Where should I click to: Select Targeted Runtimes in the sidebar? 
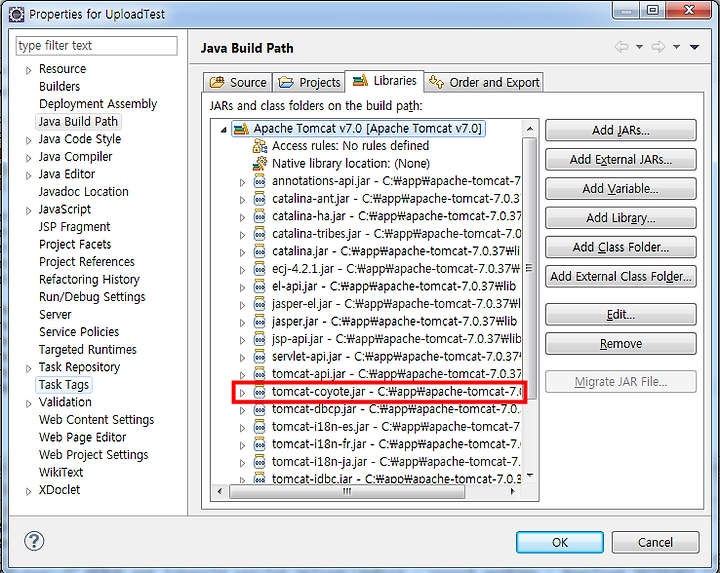88,350
